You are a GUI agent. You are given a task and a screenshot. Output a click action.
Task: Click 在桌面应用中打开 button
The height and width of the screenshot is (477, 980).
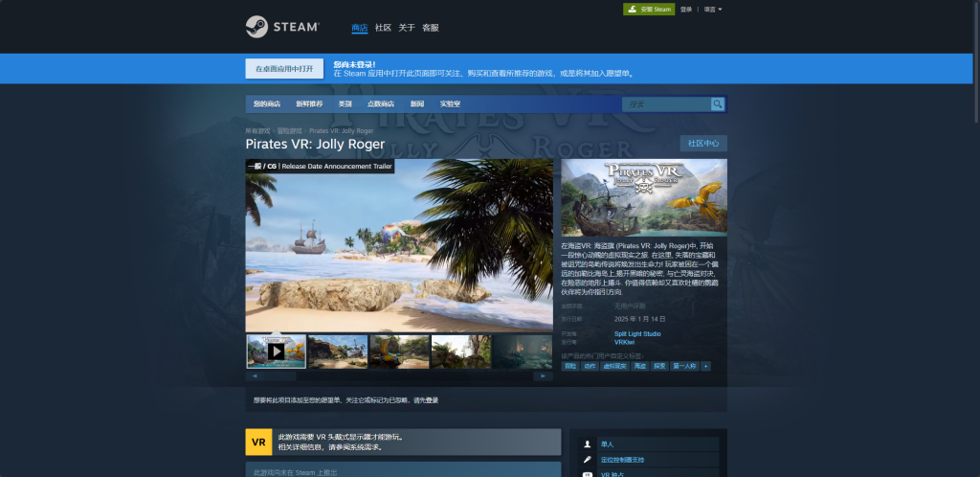point(284,69)
